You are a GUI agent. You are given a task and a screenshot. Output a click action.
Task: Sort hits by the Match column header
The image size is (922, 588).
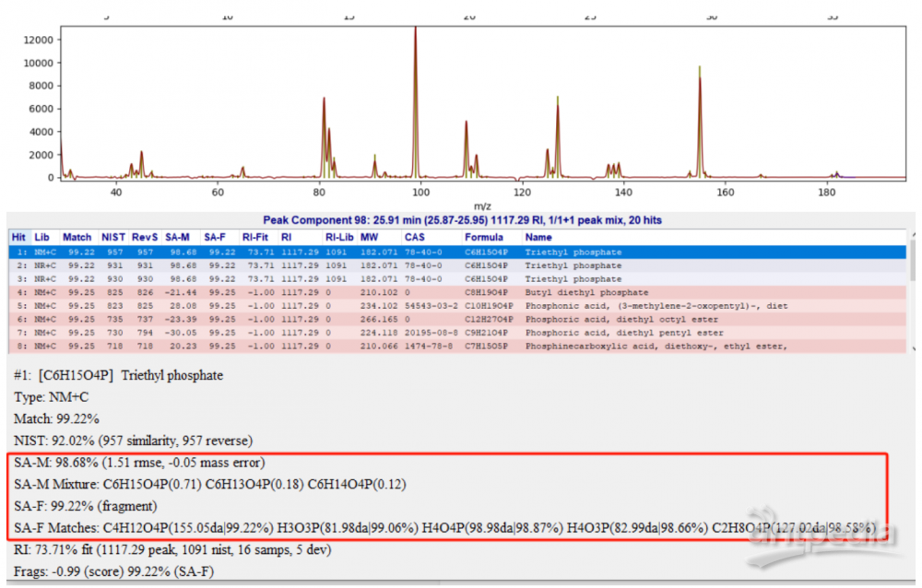77,238
